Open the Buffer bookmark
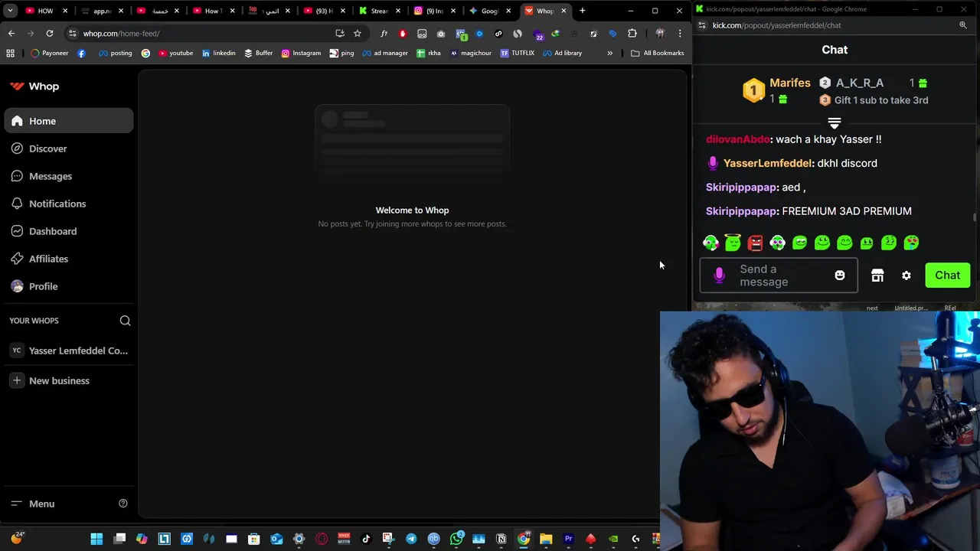The image size is (980, 551). (x=259, y=53)
